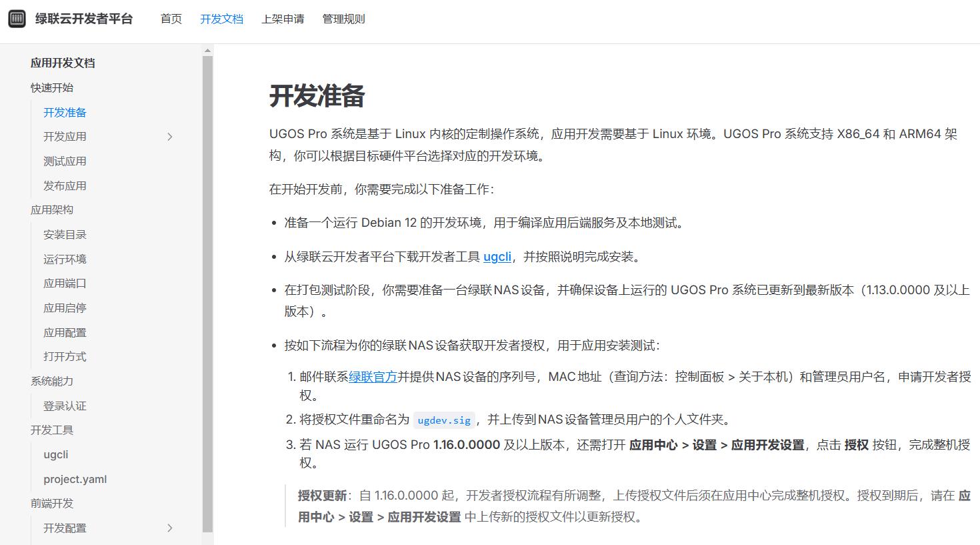Expand the 开发配置 chevron arrow
This screenshot has height=545, width=980.
pos(170,528)
